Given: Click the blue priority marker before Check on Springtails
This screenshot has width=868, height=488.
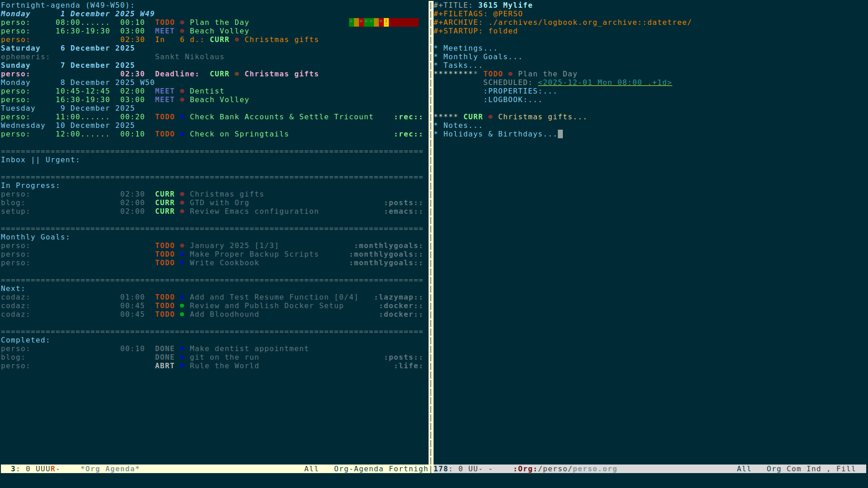Looking at the screenshot, I should click(x=182, y=134).
